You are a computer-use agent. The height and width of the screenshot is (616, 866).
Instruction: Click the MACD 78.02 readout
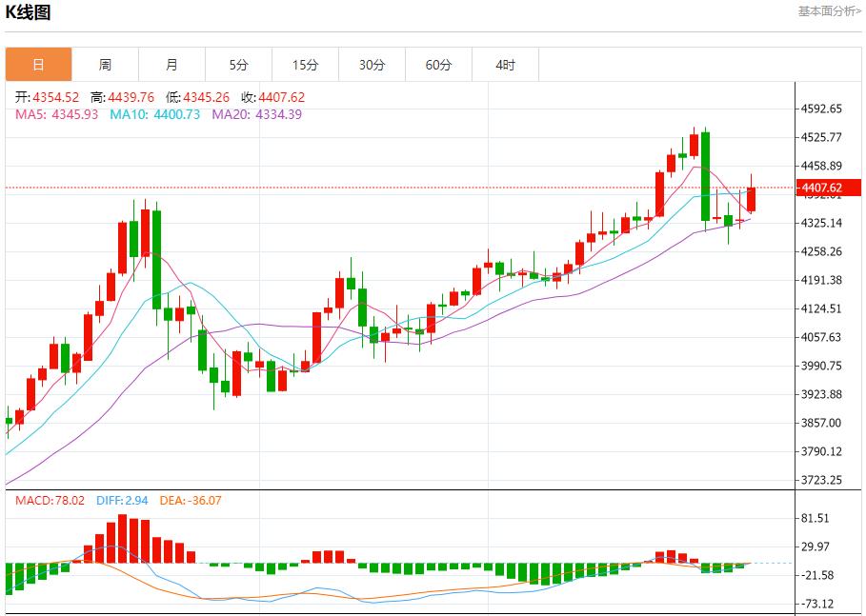tap(50, 500)
